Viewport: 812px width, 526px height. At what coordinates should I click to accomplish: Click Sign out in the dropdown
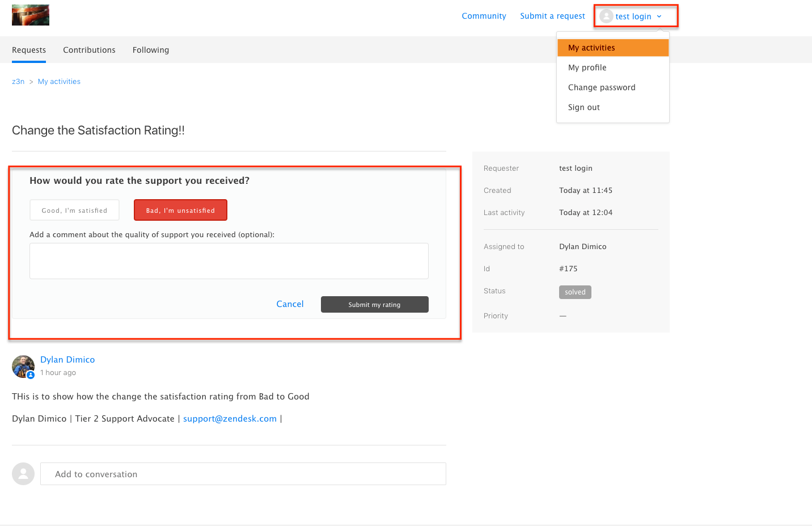pos(583,107)
